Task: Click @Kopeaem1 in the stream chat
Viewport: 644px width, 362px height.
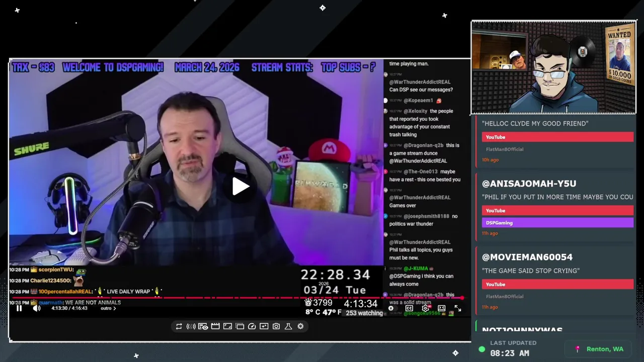Action: pyautogui.click(x=418, y=101)
